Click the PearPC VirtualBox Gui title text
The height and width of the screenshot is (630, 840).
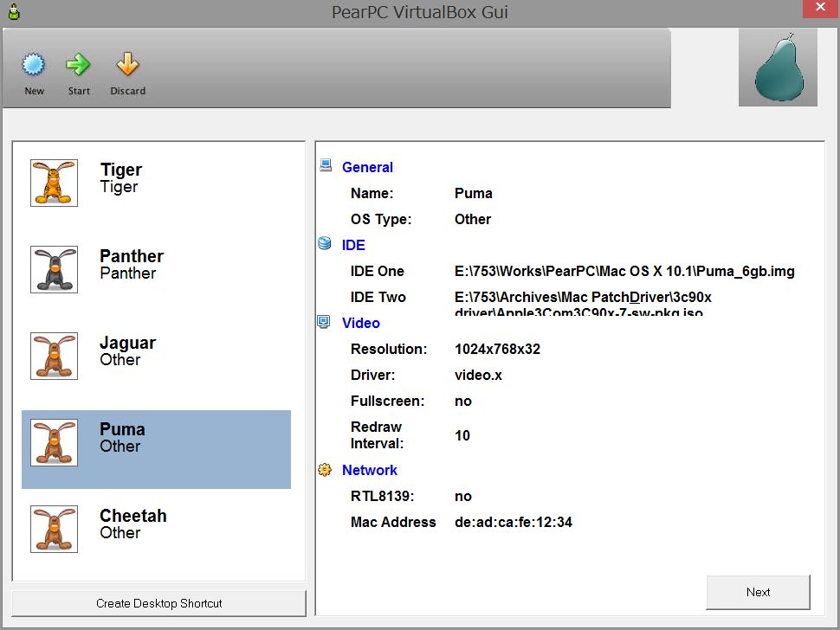[x=420, y=12]
